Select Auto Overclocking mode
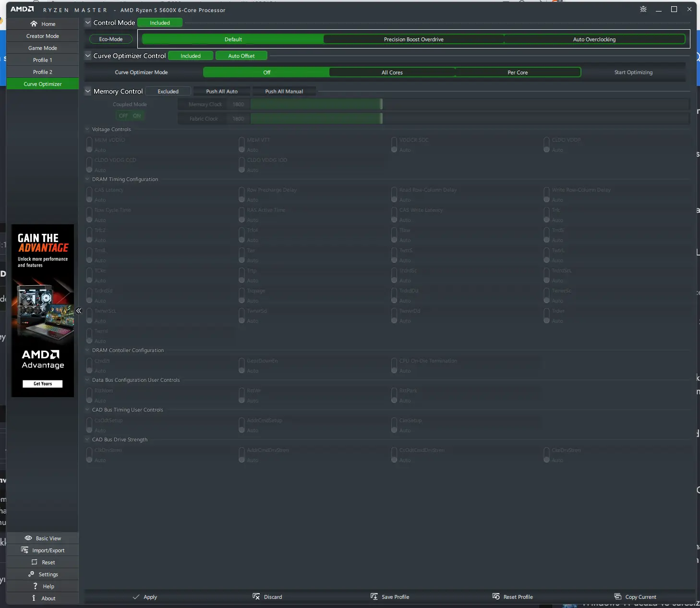Image resolution: width=700 pixels, height=608 pixels. [x=594, y=39]
